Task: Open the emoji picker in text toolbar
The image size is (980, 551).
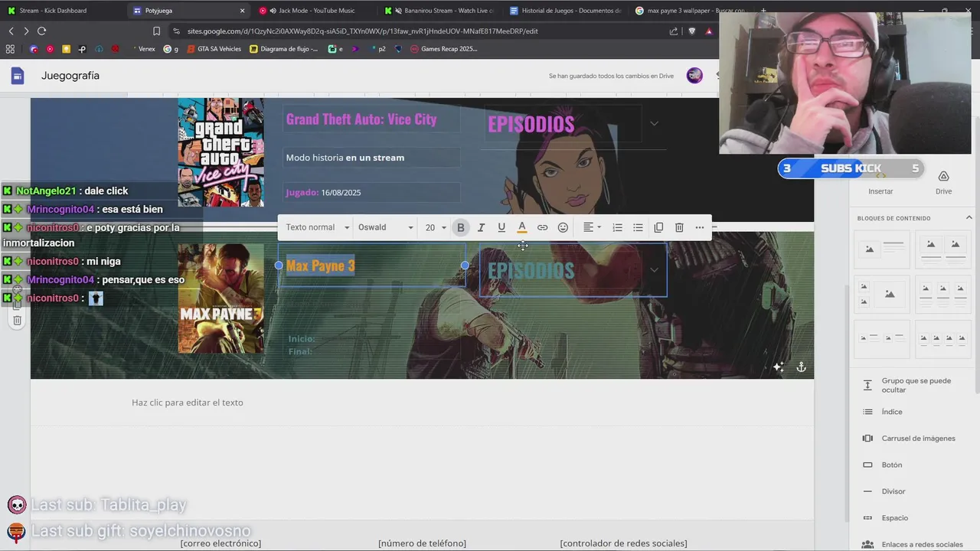Action: coord(563,227)
